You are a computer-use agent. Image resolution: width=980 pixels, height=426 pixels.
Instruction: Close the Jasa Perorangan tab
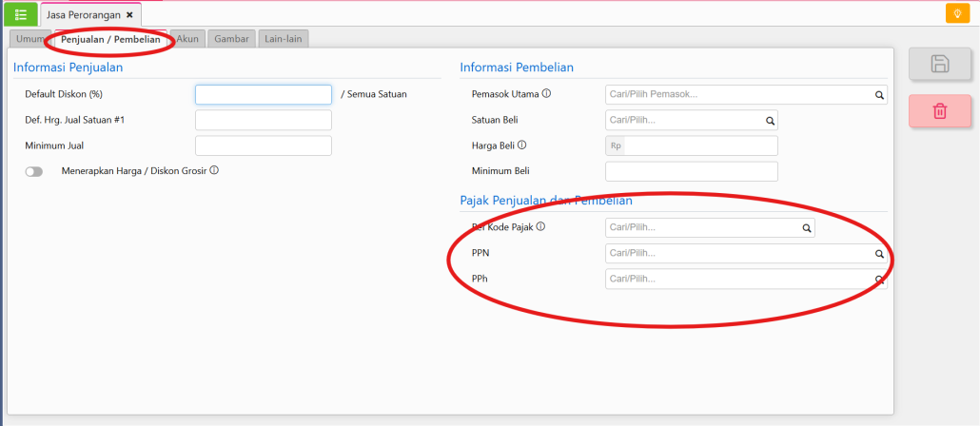pos(129,14)
